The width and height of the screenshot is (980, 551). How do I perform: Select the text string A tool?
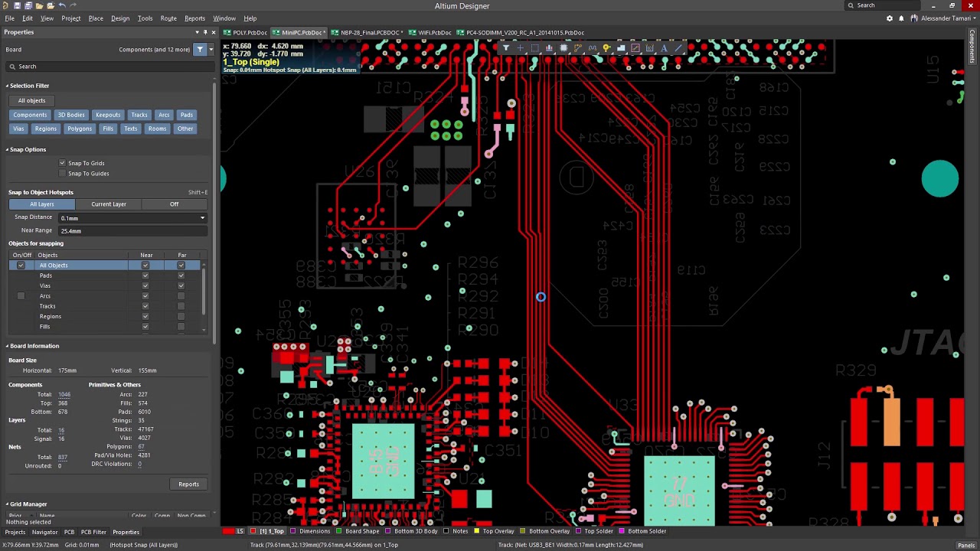(x=664, y=48)
